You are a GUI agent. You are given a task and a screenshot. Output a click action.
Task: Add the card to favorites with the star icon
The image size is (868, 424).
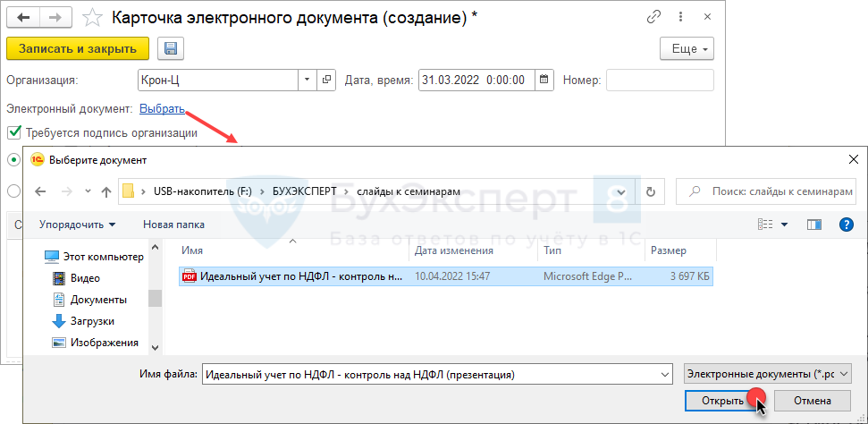(93, 17)
